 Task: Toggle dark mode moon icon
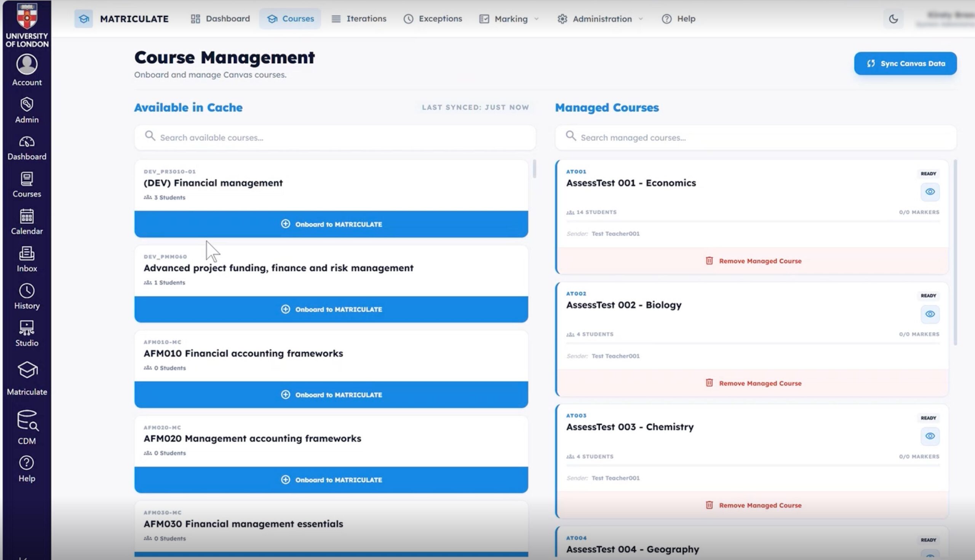(893, 18)
